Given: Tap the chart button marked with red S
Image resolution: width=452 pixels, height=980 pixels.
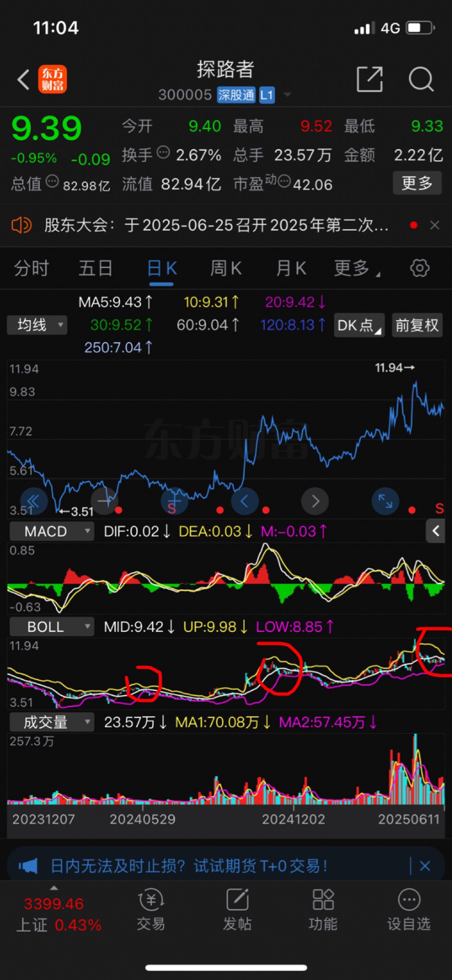Looking at the screenshot, I should (x=174, y=501).
